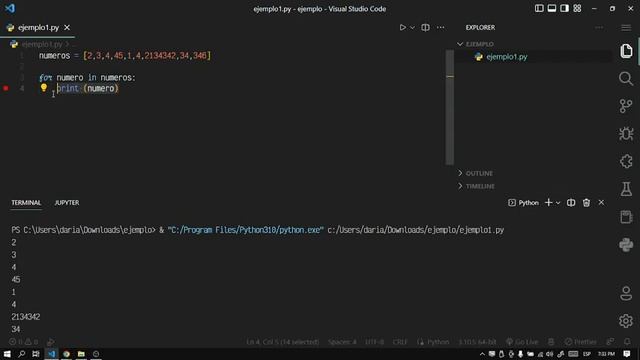Viewport: 640px width, 360px height.
Task: Click the python.exe path in the terminal
Action: tap(245, 230)
